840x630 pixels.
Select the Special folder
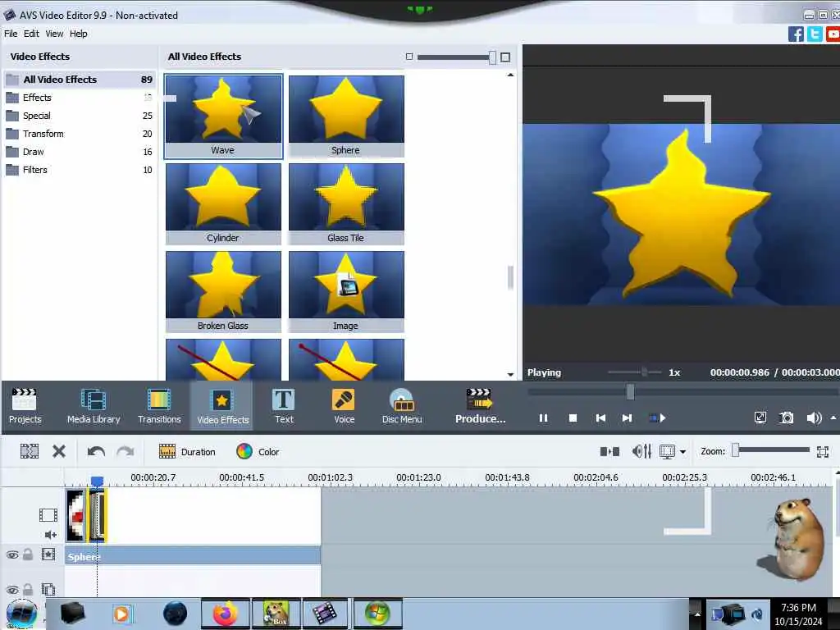[x=80, y=116]
